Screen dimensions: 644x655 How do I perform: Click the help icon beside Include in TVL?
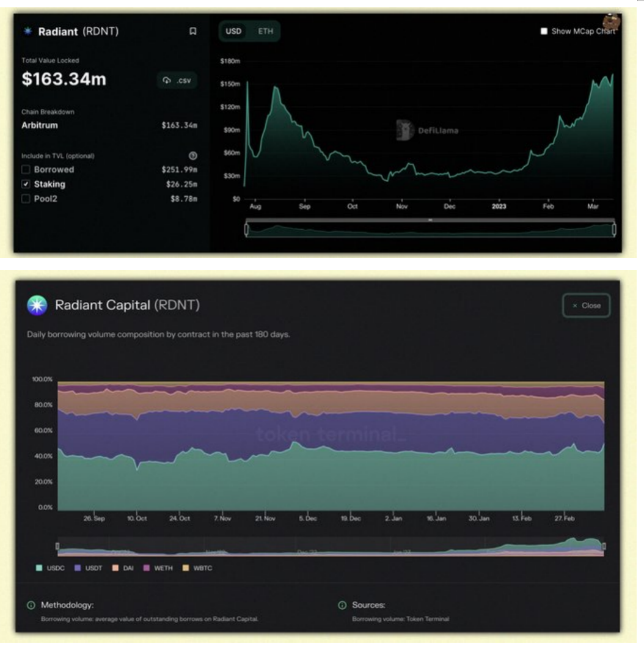click(193, 156)
